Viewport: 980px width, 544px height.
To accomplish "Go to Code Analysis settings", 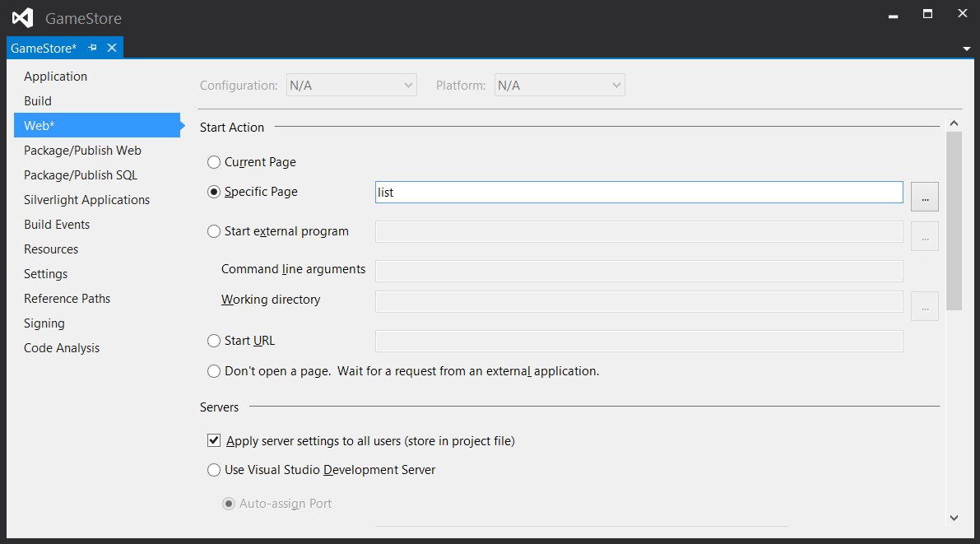I will pyautogui.click(x=61, y=347).
